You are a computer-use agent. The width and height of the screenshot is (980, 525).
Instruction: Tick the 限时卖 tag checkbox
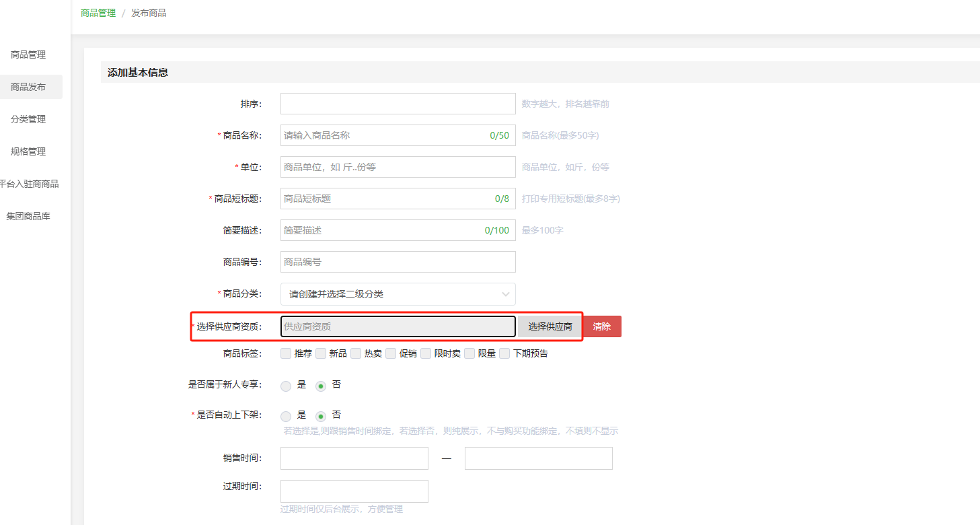426,353
